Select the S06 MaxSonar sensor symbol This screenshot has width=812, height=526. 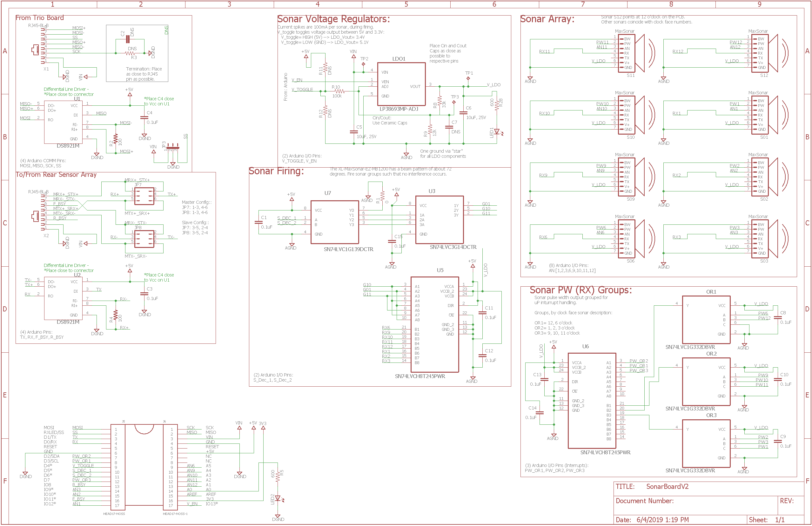pyautogui.click(x=636, y=239)
